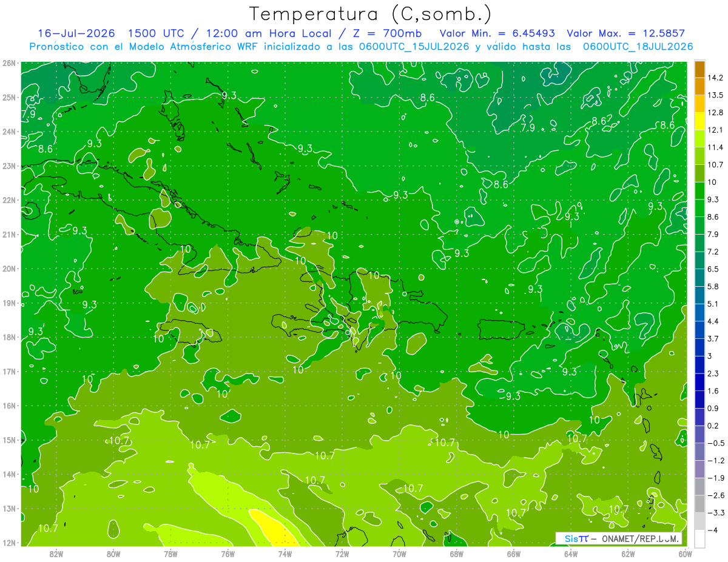Click the gray swatch between -3.3 and -2.6

tap(699, 504)
